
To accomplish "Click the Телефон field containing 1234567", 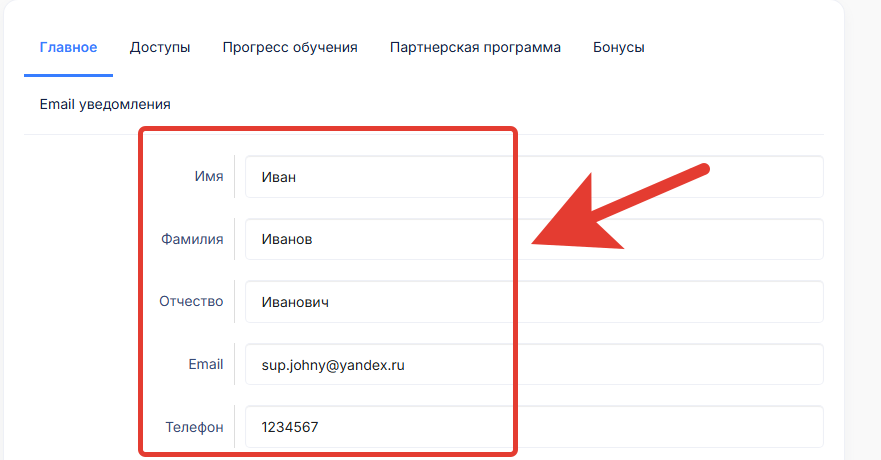I will click(x=534, y=427).
